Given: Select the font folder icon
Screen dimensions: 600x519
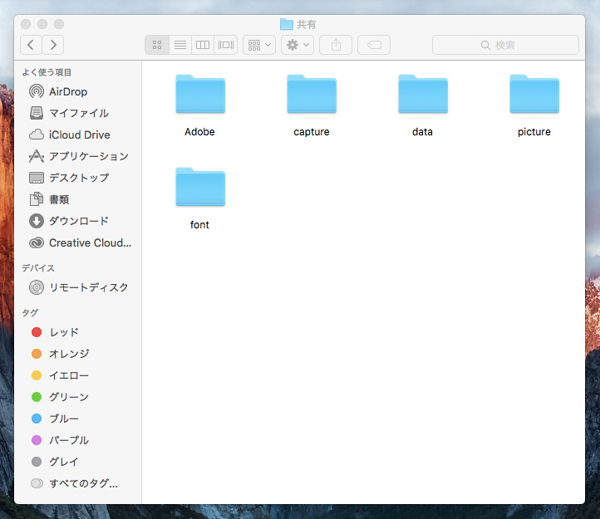Looking at the screenshot, I should point(200,187).
